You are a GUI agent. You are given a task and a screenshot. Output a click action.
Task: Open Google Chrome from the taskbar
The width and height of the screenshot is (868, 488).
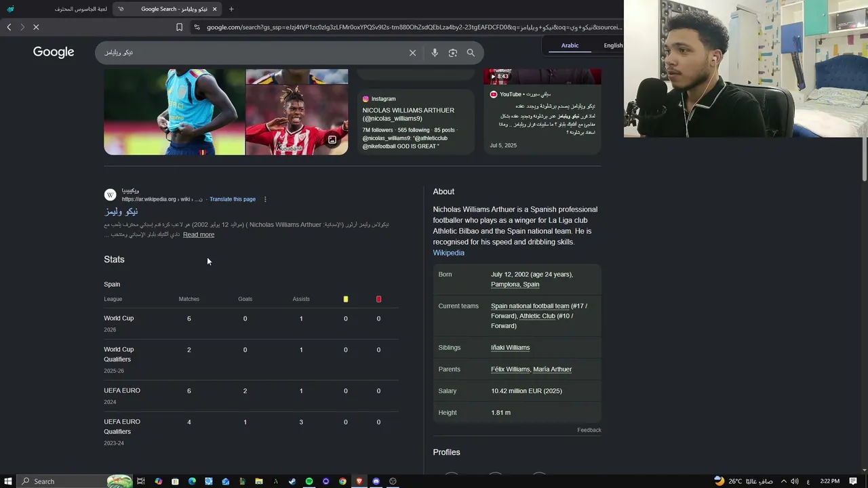pos(342,481)
